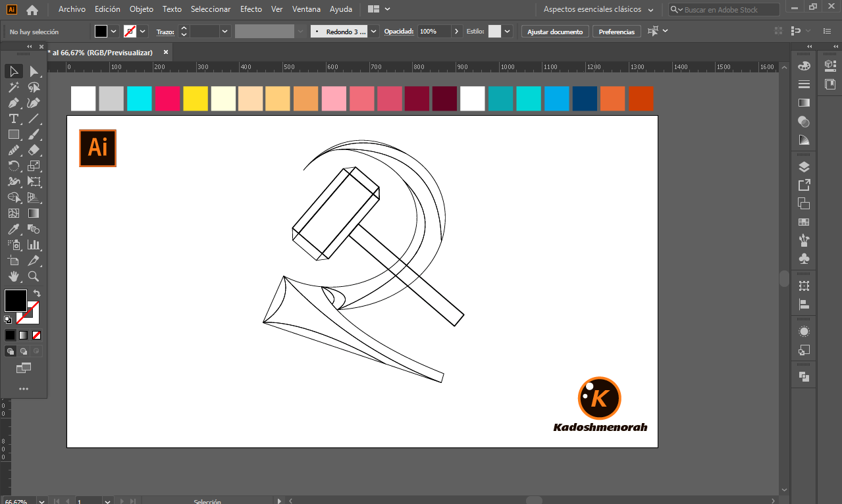Open the Brushes panel icon

pyautogui.click(x=804, y=240)
